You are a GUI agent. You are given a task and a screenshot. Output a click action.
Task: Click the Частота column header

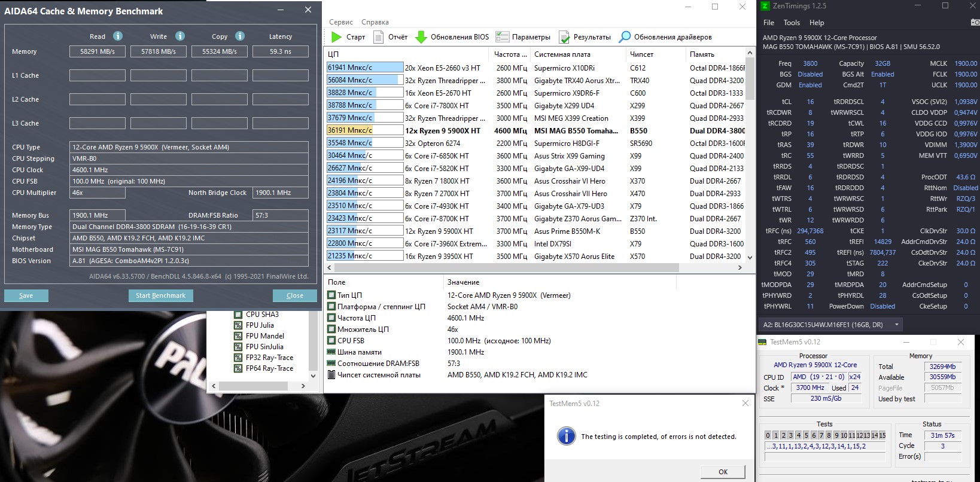pos(511,54)
